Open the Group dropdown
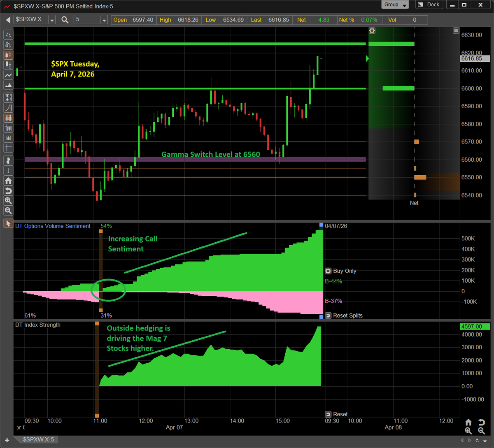The width and height of the screenshot is (494, 448). pyautogui.click(x=395, y=5)
